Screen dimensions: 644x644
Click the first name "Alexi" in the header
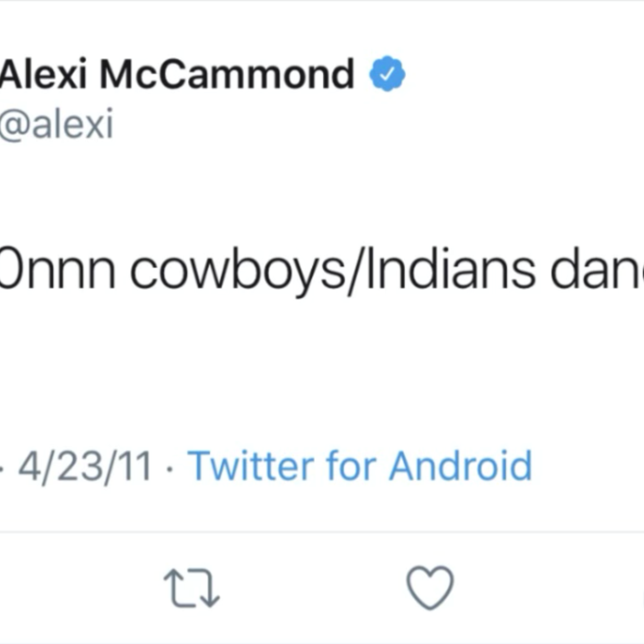click(x=43, y=74)
